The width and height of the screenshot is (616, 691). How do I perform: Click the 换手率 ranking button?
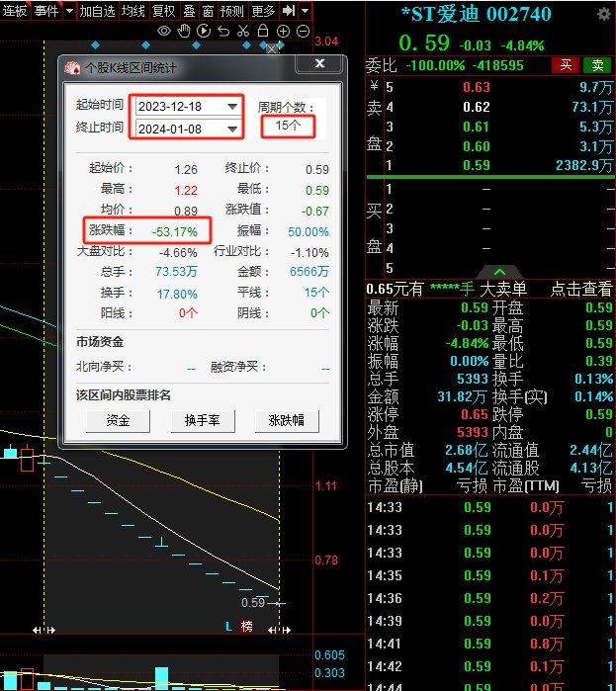203,420
